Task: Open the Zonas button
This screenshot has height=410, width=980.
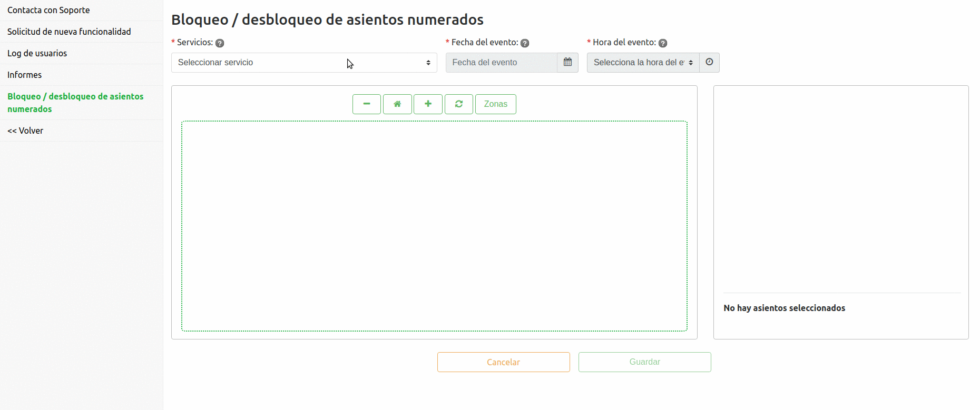Action: 496,104
